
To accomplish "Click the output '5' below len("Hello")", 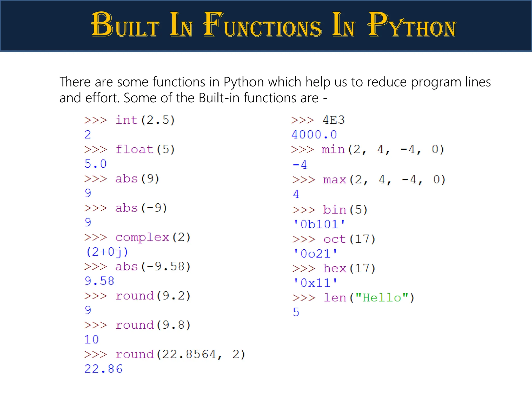I will [296, 312].
